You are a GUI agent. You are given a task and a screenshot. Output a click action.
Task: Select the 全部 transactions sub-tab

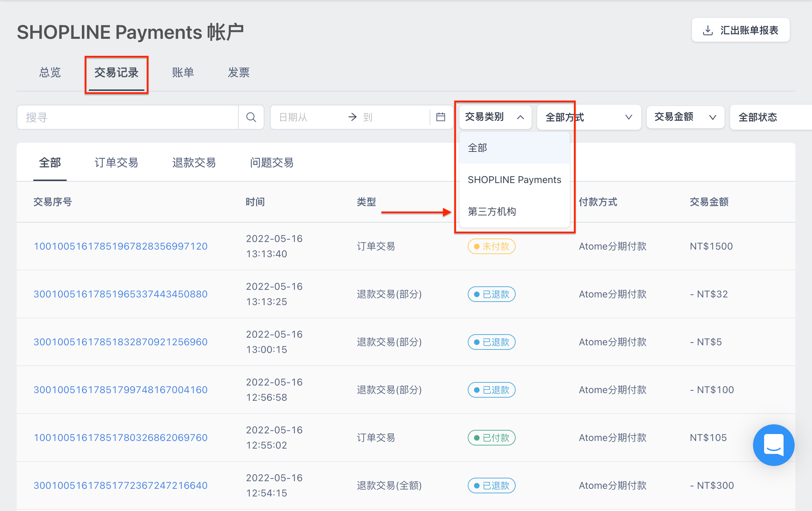[50, 163]
